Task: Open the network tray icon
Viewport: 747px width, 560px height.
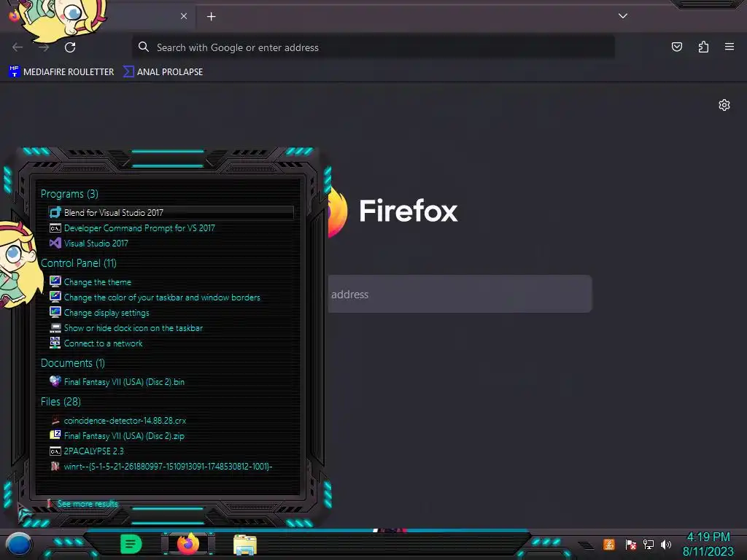Action: pyautogui.click(x=649, y=544)
